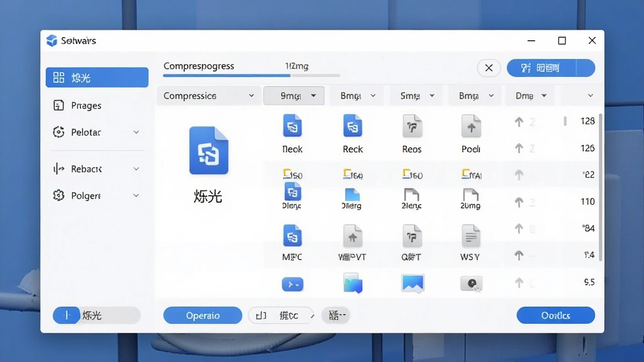Viewport: 644px width, 362px height.
Task: Click the upload arrow in row 128
Action: tap(519, 121)
